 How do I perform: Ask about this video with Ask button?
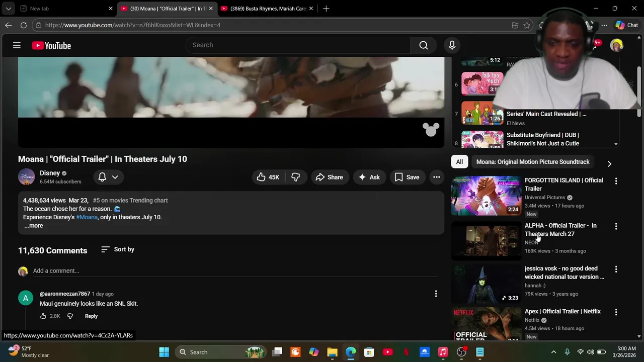pos(369,177)
